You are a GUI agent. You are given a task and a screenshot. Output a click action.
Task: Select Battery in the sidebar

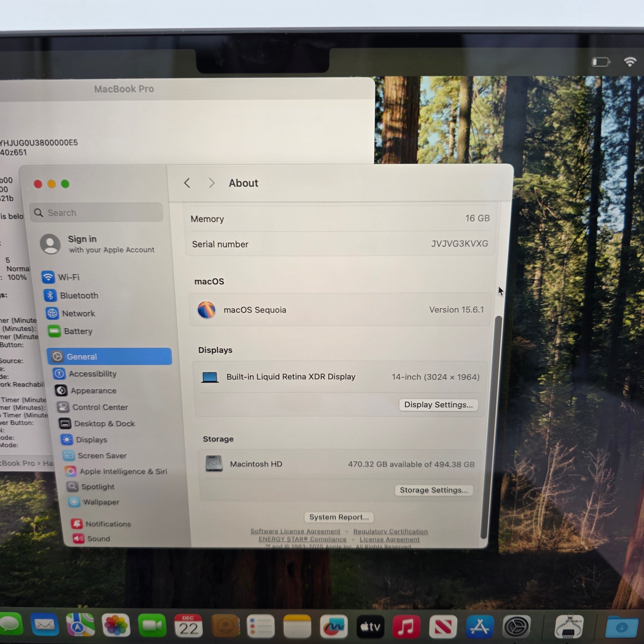pos(78,331)
